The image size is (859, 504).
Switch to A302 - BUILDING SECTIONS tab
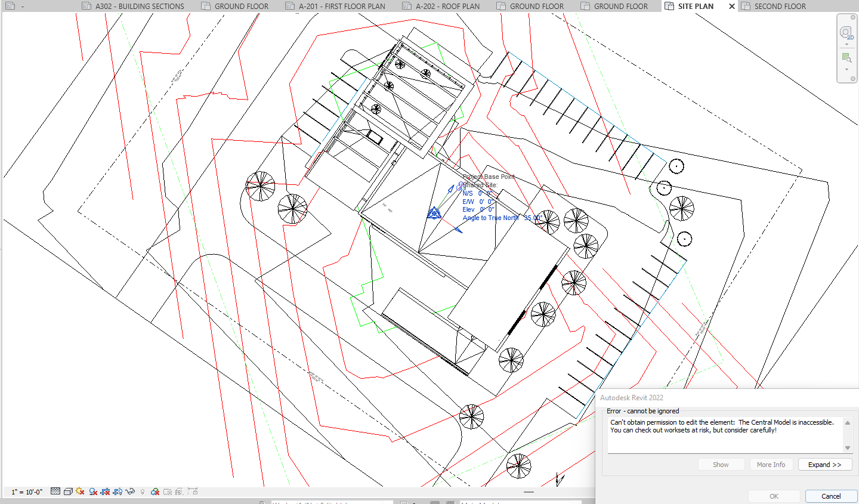click(134, 6)
